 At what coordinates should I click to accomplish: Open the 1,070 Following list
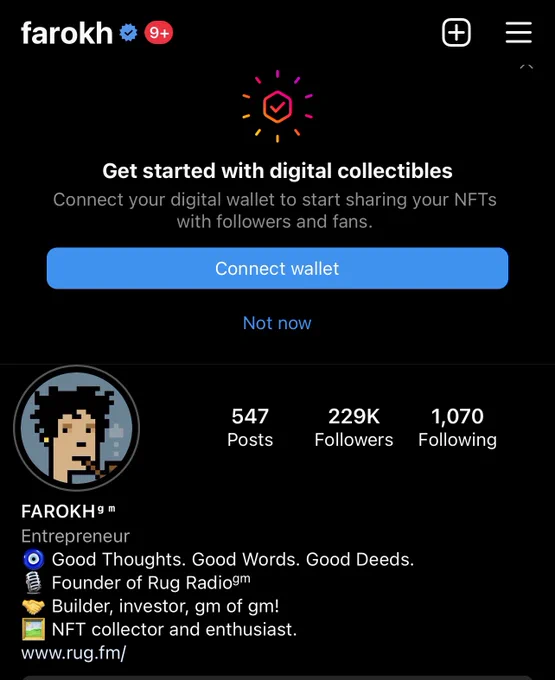457,427
